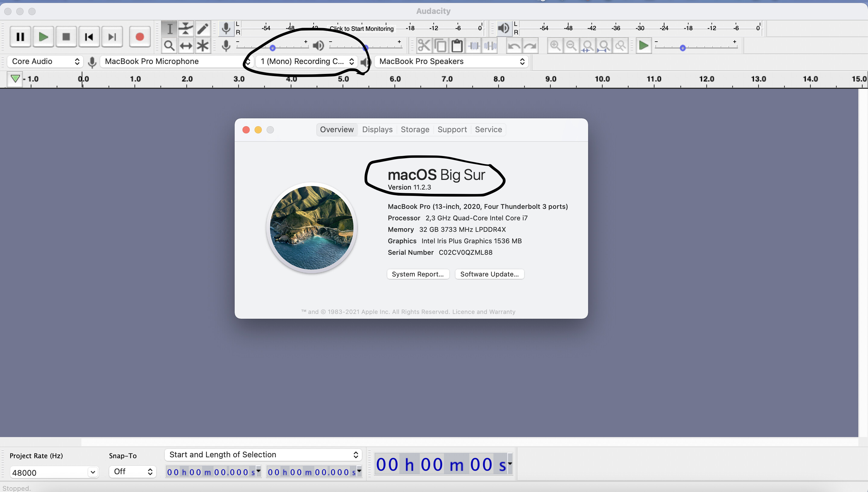Click the Pause transport button

20,37
